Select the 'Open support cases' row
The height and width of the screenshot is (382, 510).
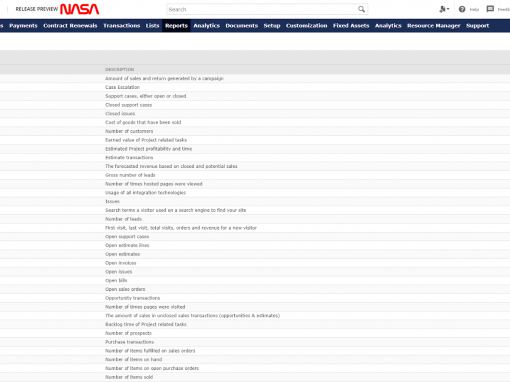pyautogui.click(x=255, y=236)
